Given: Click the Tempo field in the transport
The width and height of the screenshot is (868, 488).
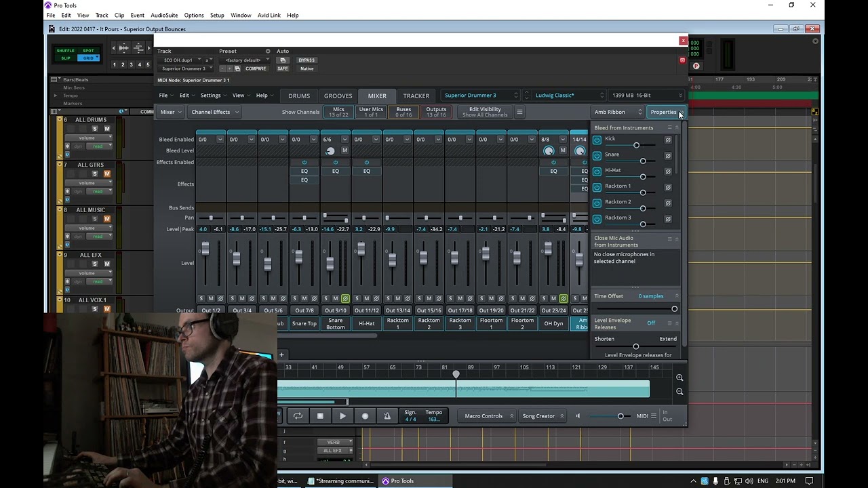Looking at the screenshot, I should 433,415.
